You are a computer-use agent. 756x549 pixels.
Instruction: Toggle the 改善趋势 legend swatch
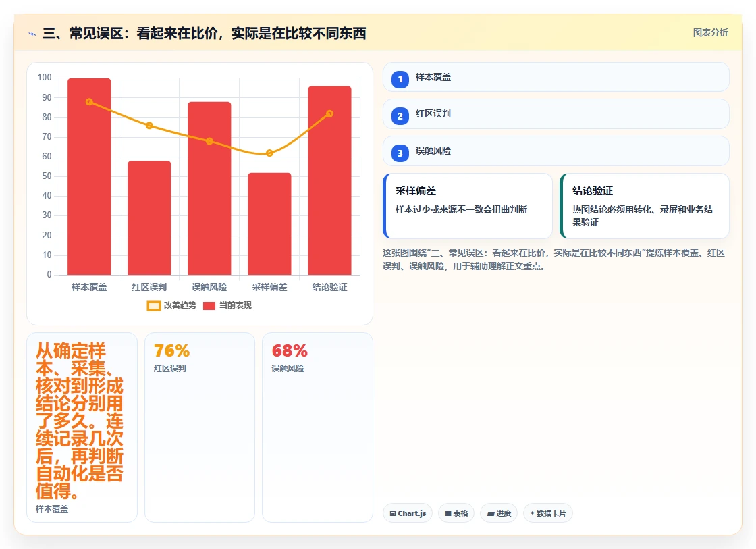coord(154,305)
